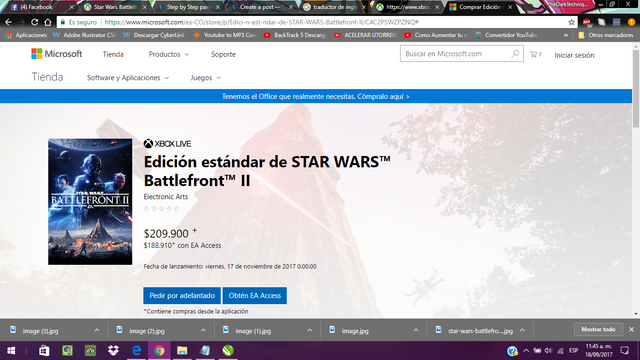Reload the page with refresh icon
Viewport: 640px width, 360px height.
35,22
